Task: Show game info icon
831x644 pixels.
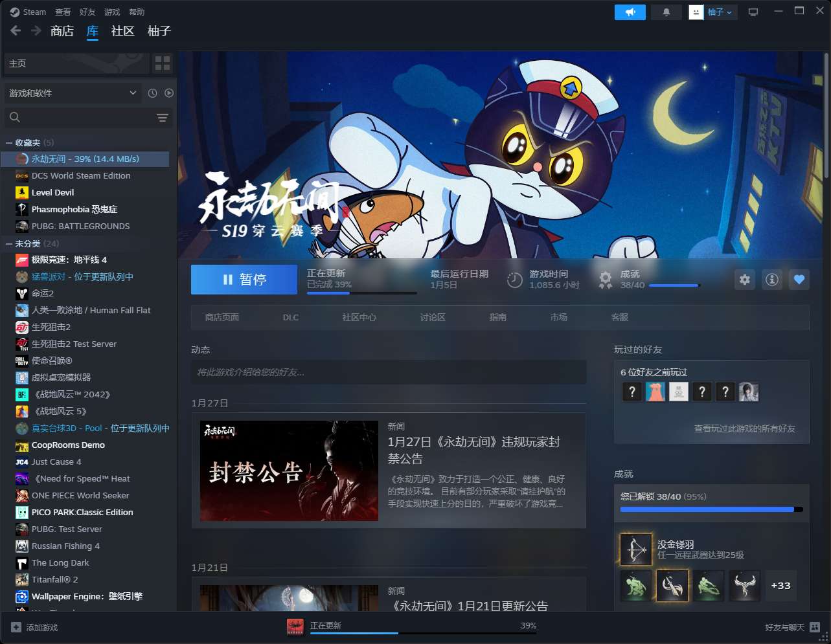Action: tap(771, 280)
